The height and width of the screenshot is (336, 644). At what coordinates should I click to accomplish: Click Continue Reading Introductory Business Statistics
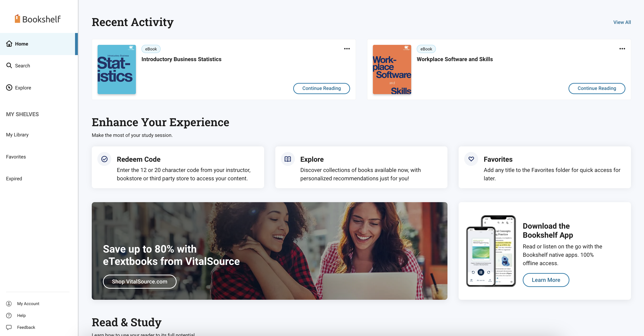[x=322, y=88]
